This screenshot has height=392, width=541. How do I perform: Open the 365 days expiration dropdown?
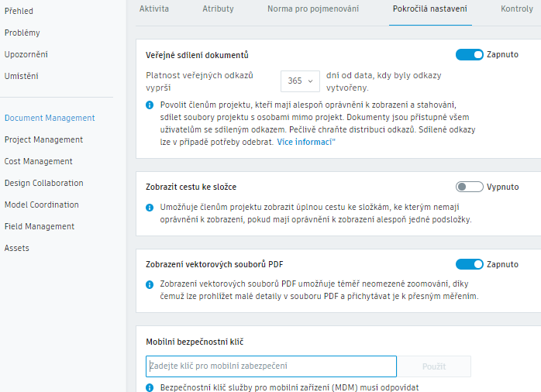click(300, 81)
